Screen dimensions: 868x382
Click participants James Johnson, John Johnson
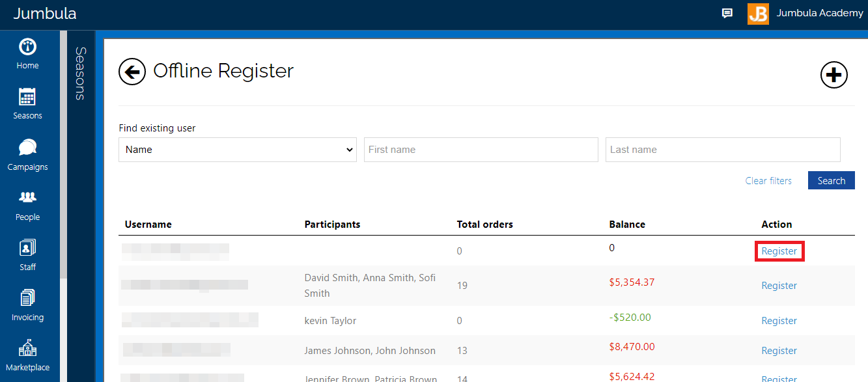(x=370, y=351)
